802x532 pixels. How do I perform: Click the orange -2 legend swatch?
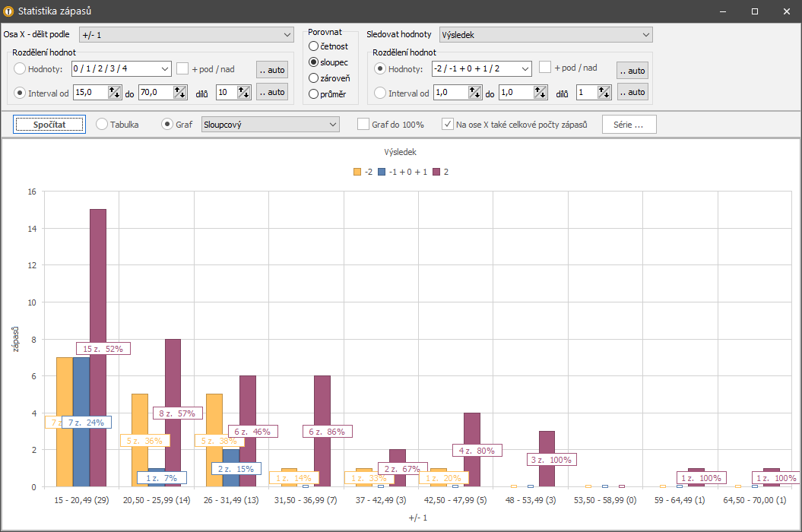[x=357, y=172]
